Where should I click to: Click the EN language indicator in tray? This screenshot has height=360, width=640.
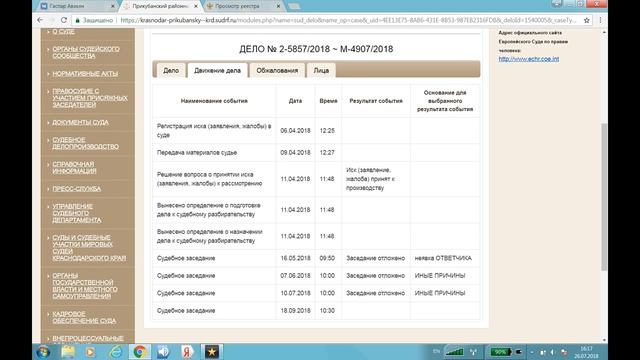[x=436, y=351]
